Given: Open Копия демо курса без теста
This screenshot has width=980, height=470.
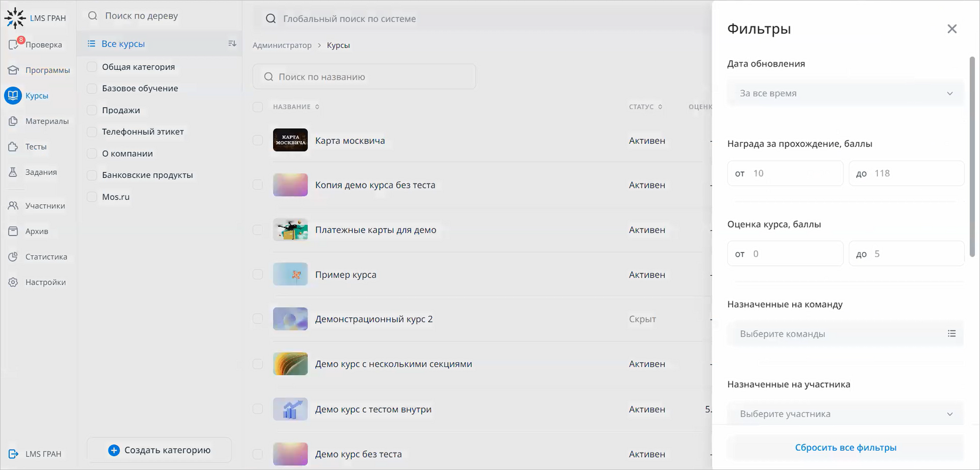Looking at the screenshot, I should (x=375, y=185).
